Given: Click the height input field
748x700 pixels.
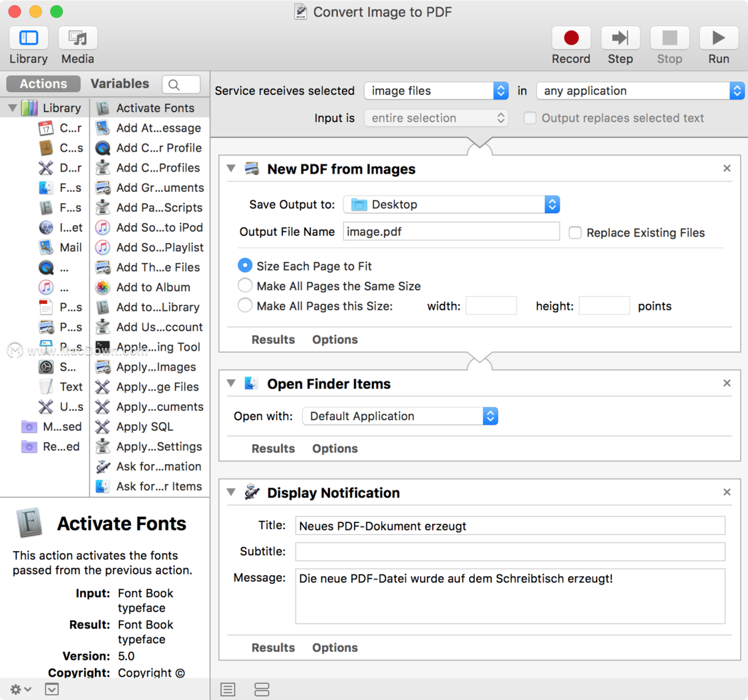Looking at the screenshot, I should click(604, 305).
